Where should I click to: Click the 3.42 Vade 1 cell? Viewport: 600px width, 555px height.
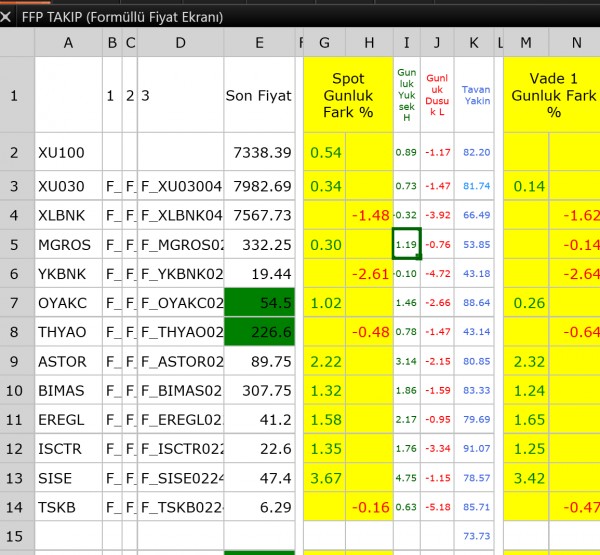[x=526, y=478]
